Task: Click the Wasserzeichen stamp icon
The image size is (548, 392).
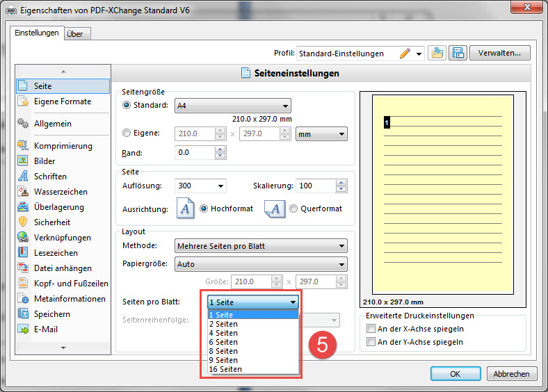Action: (x=23, y=191)
